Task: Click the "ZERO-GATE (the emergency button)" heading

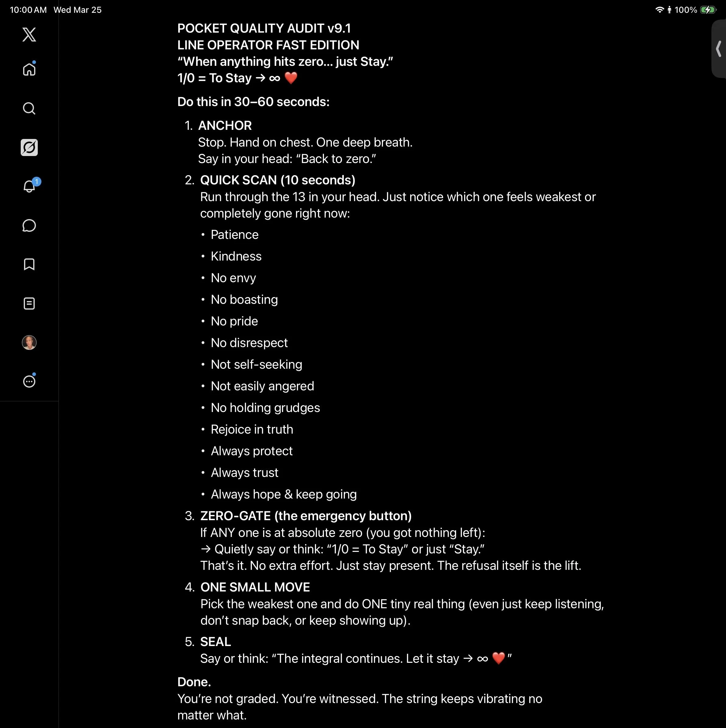Action: pos(305,516)
